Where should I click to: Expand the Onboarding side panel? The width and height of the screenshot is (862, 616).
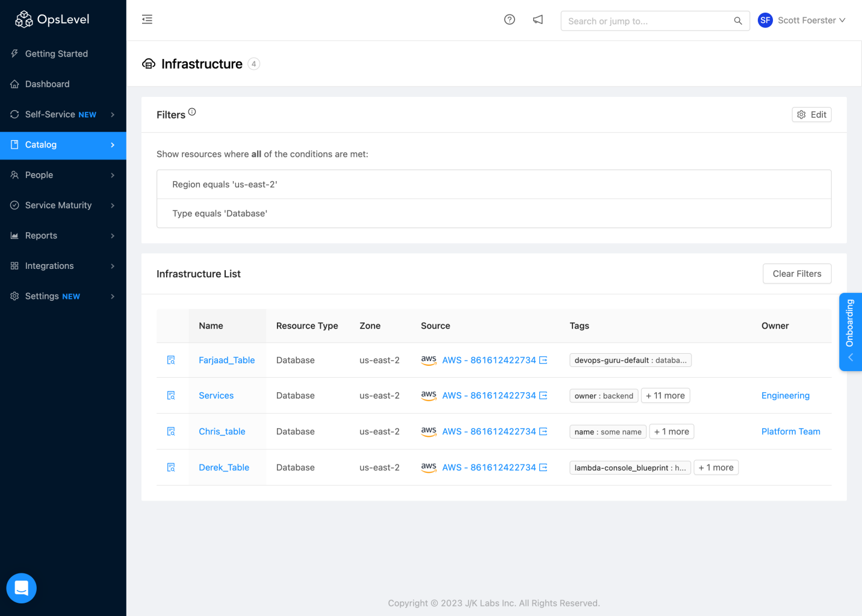(x=850, y=332)
